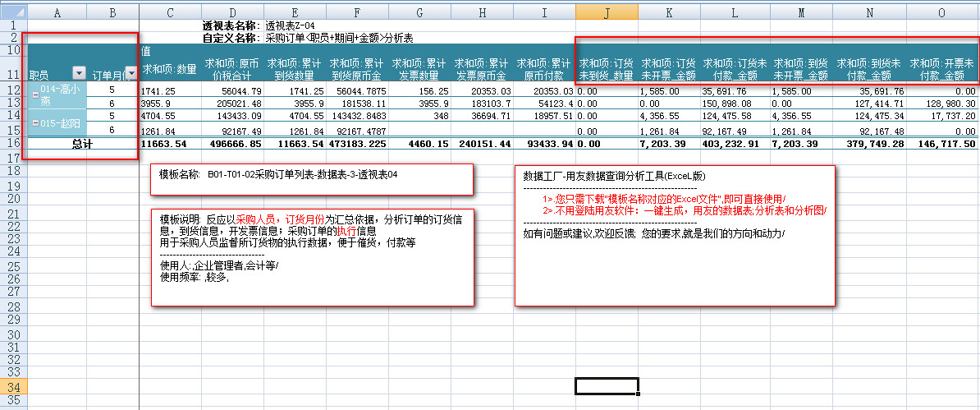Image resolution: width=980 pixels, height=410 pixels.
Task: Select the column D header
Action: 232,12
